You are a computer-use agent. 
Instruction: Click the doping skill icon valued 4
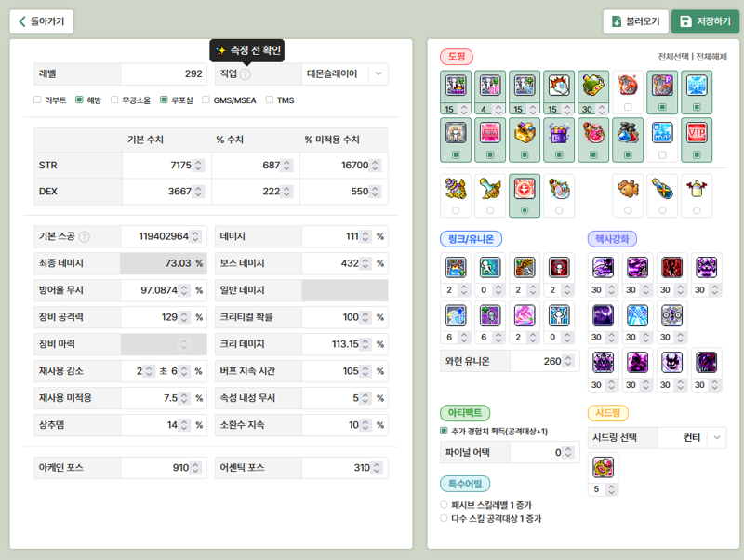tap(490, 86)
